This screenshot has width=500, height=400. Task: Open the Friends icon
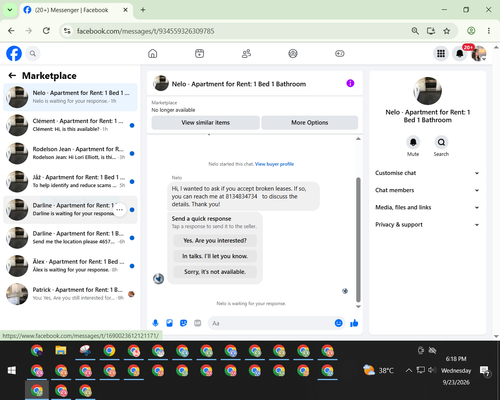[246, 53]
